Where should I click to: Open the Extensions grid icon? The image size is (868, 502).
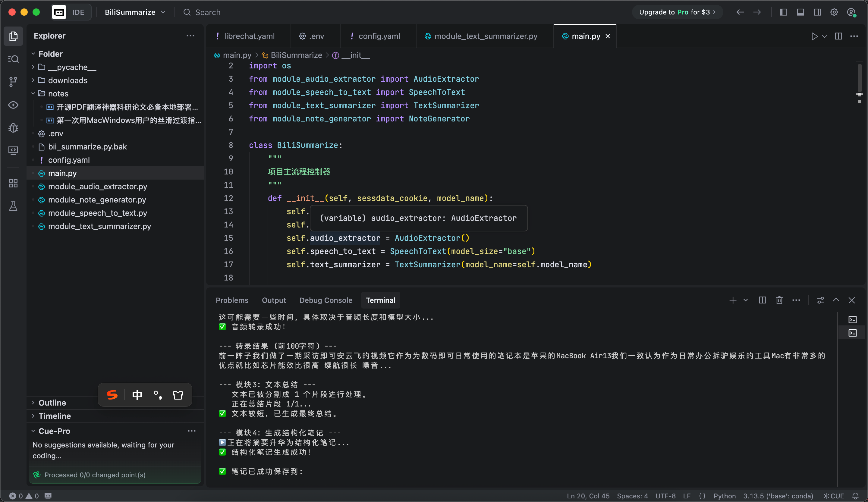tap(13, 183)
